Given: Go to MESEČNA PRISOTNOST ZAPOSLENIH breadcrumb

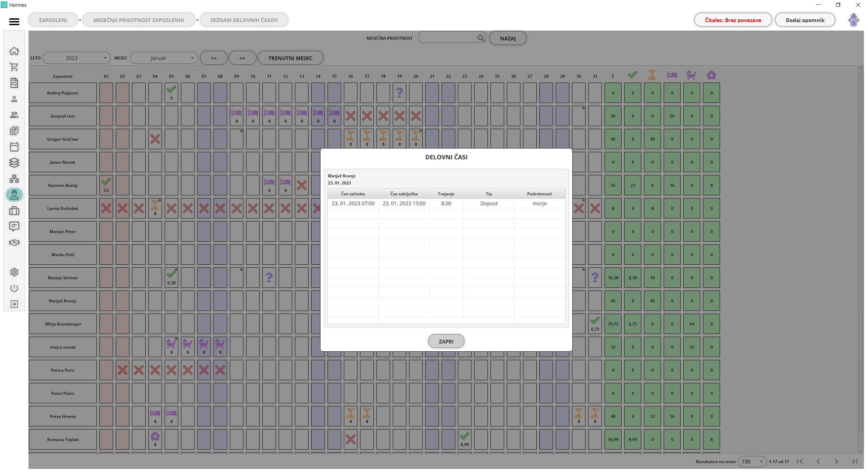Looking at the screenshot, I should 138,20.
